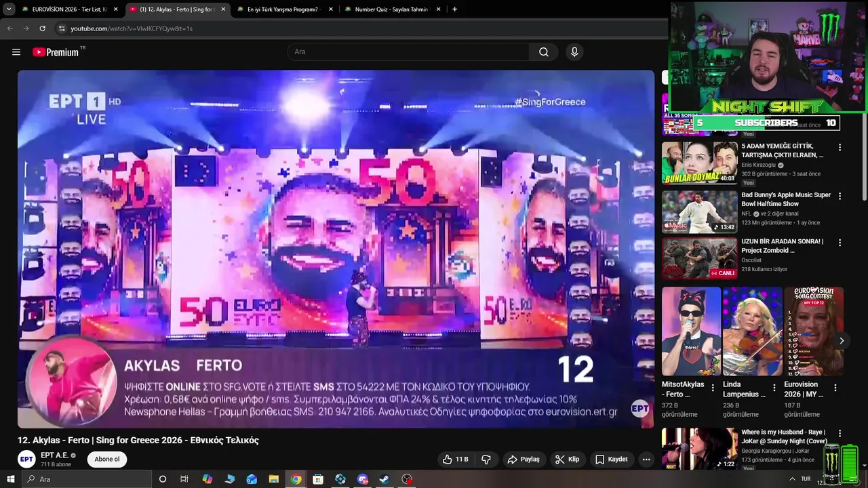Open options for Linda Lampenius short

coord(774,388)
